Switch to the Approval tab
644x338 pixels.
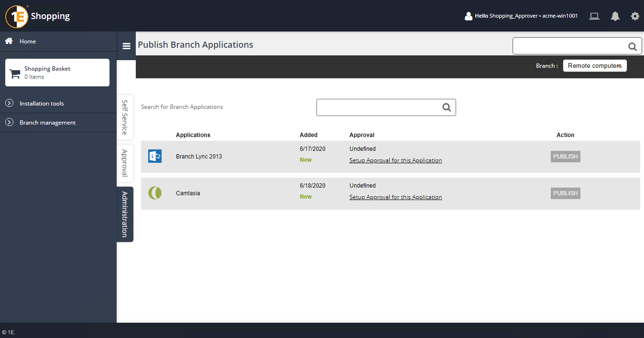point(125,163)
